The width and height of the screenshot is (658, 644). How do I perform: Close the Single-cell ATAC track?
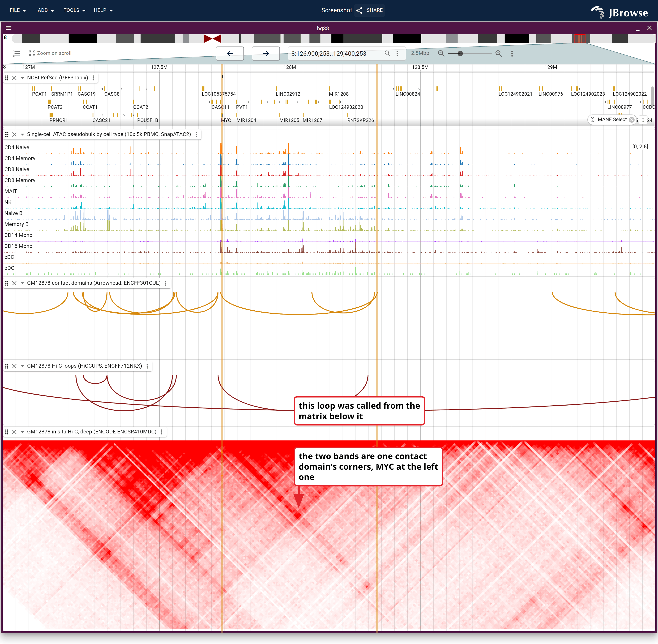[x=14, y=134]
